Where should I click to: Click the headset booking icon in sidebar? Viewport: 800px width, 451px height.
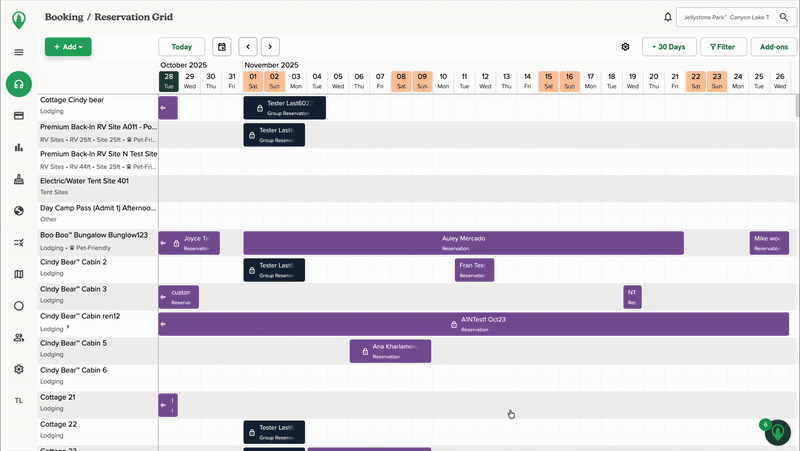[x=18, y=84]
